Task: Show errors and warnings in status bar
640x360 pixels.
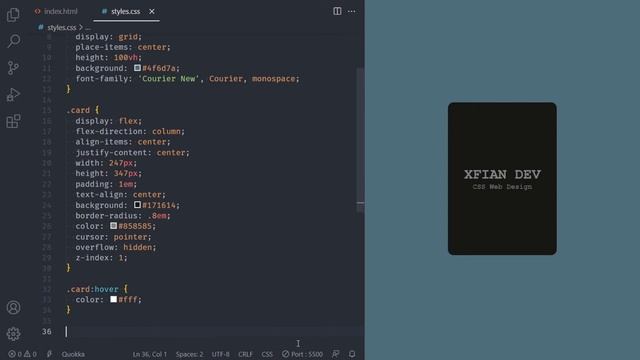Action: click(22, 354)
